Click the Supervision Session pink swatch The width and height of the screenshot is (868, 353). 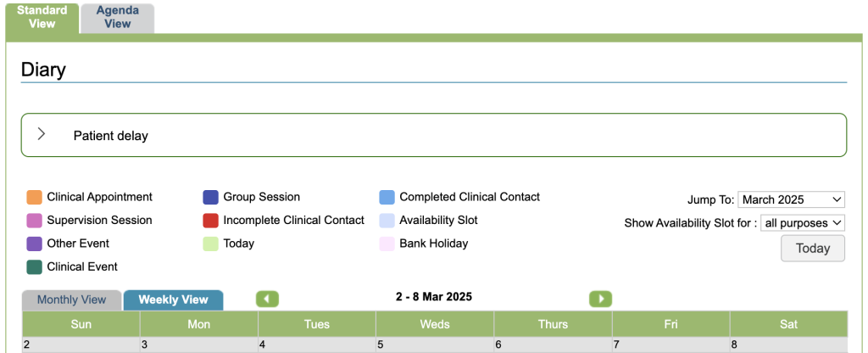click(x=35, y=221)
